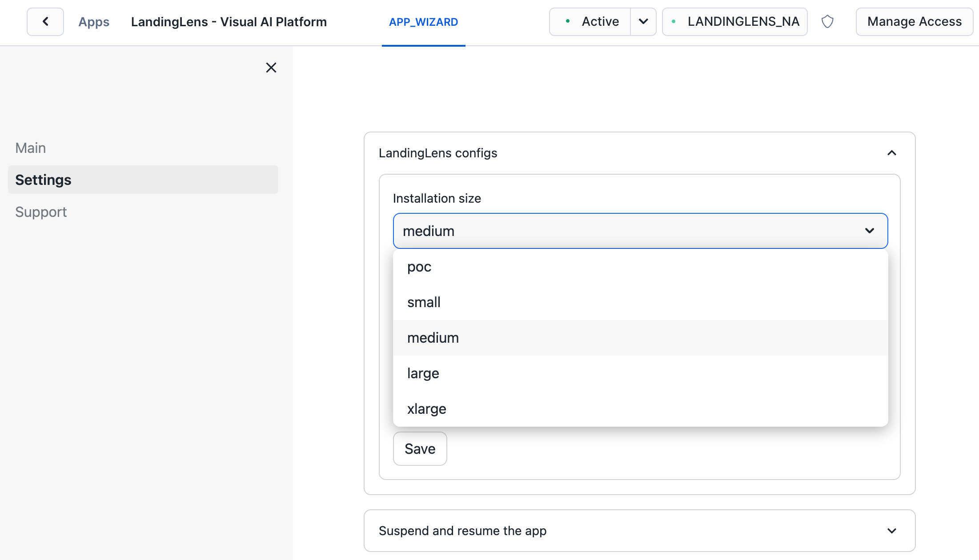Switch to the APP_WIZARD tab
This screenshot has height=560, width=979.
point(423,22)
